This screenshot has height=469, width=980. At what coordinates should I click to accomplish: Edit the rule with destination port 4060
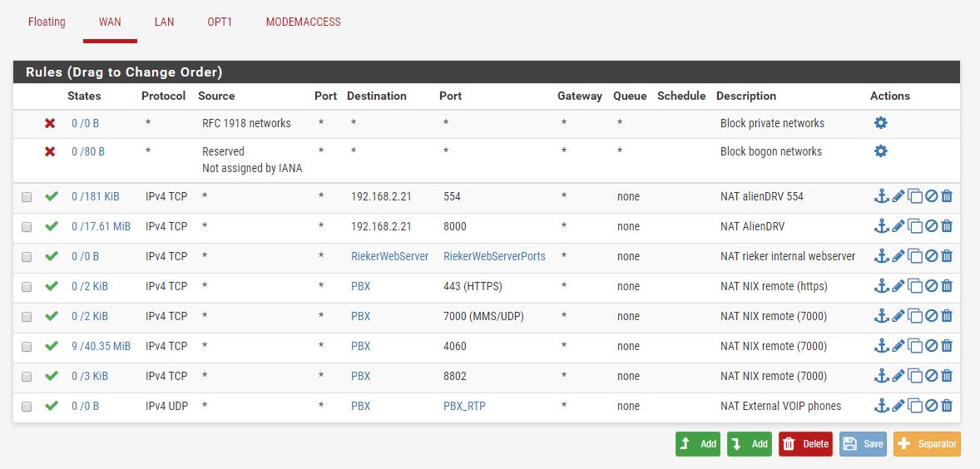point(898,347)
